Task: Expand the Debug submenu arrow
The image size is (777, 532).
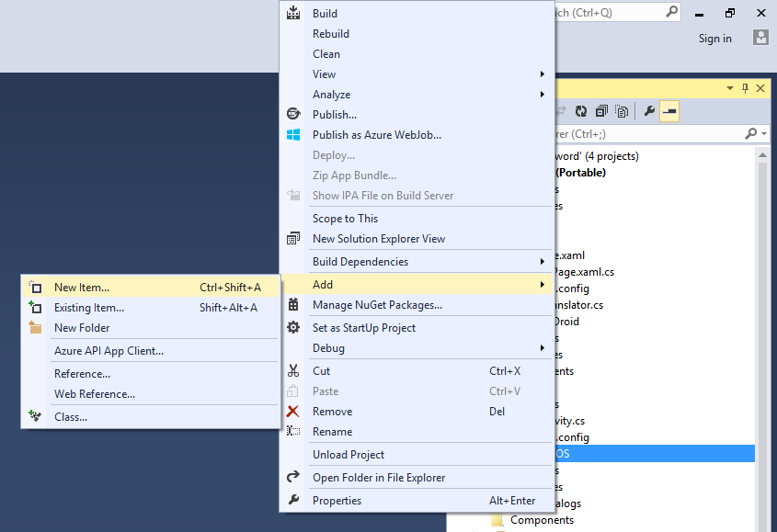Action: (543, 348)
